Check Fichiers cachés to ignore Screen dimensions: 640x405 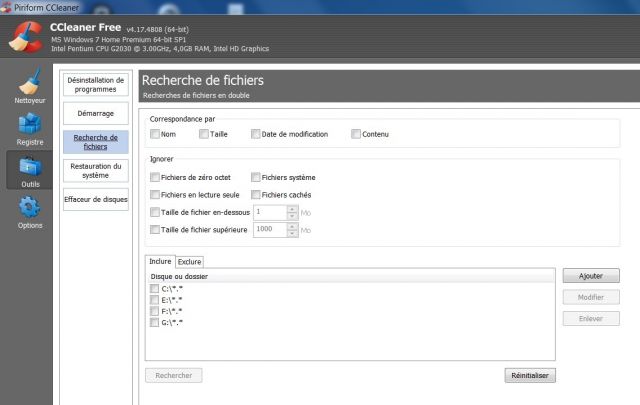coord(256,195)
